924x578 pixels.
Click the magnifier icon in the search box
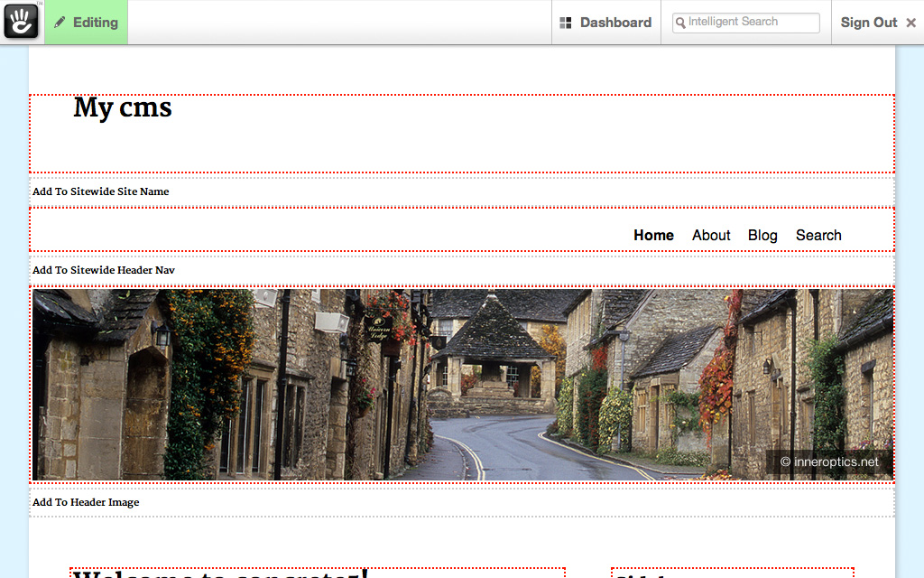[680, 23]
